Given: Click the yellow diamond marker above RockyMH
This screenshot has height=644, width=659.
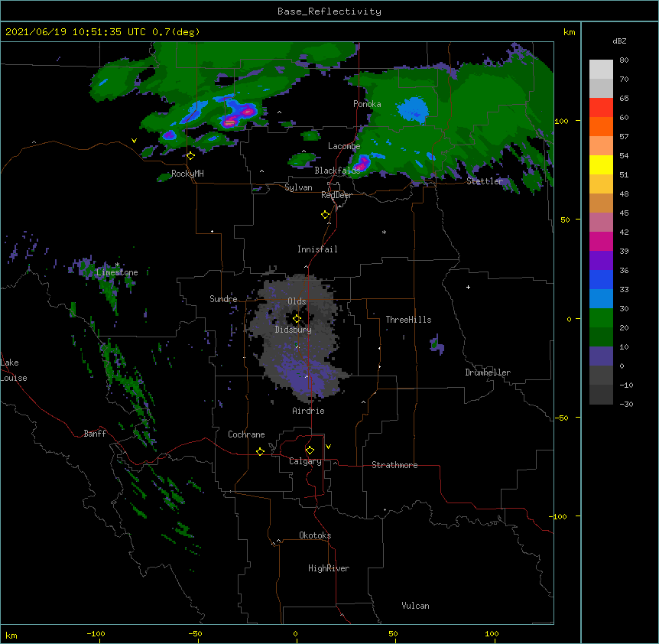Looking at the screenshot, I should 191,156.
